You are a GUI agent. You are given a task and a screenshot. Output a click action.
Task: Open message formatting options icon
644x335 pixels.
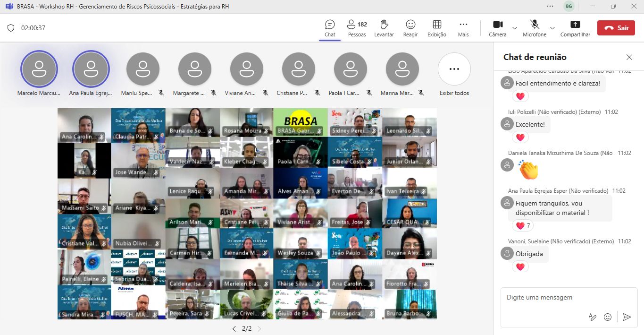[x=593, y=317]
